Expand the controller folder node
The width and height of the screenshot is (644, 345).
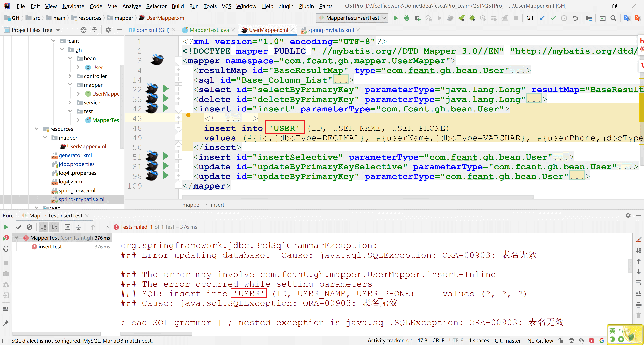(x=70, y=76)
